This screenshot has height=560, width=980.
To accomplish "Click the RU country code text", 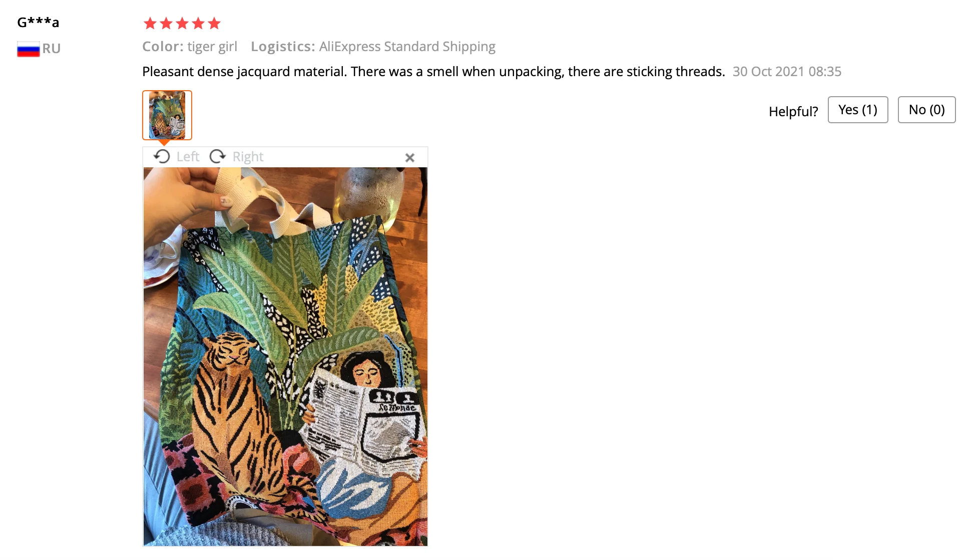I will click(x=52, y=49).
